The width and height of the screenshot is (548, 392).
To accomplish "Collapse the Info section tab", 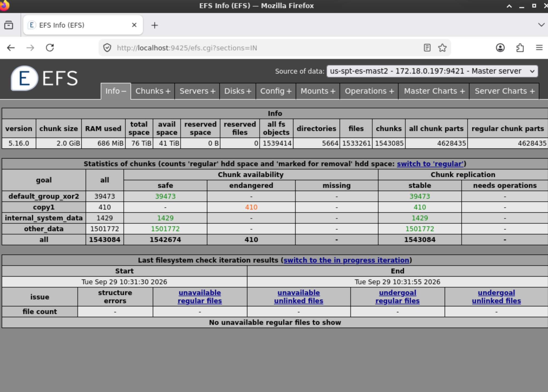I will [116, 91].
